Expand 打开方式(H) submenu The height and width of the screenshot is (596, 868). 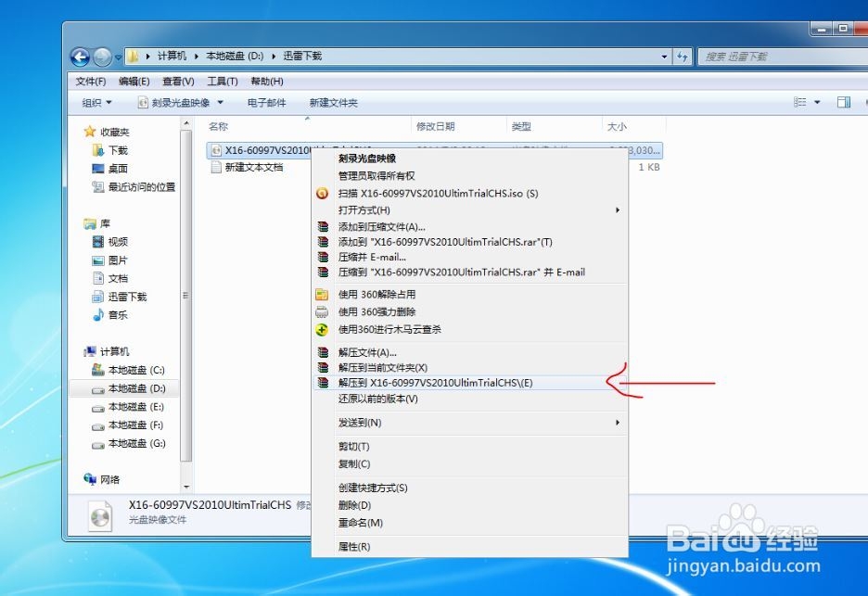coord(469,210)
